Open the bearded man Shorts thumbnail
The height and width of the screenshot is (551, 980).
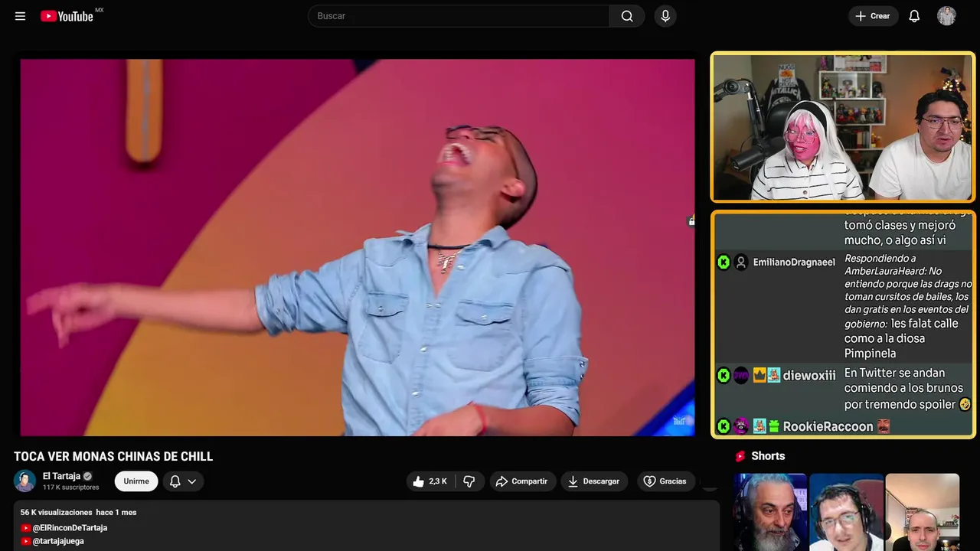tap(770, 512)
